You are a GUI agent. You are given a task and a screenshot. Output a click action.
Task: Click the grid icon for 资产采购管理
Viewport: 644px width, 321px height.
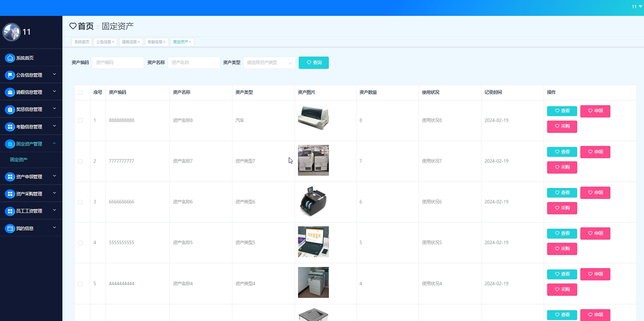click(10, 194)
